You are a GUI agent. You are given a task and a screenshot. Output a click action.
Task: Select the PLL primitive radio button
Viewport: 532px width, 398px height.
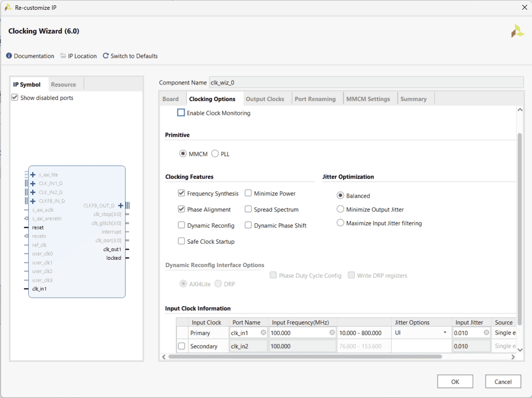[215, 154]
